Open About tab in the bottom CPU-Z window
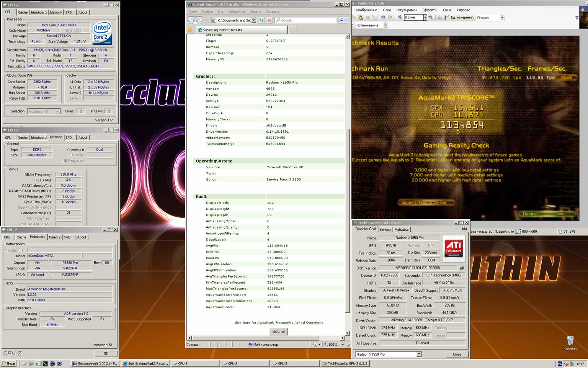This screenshot has width=588, height=368. [x=82, y=237]
